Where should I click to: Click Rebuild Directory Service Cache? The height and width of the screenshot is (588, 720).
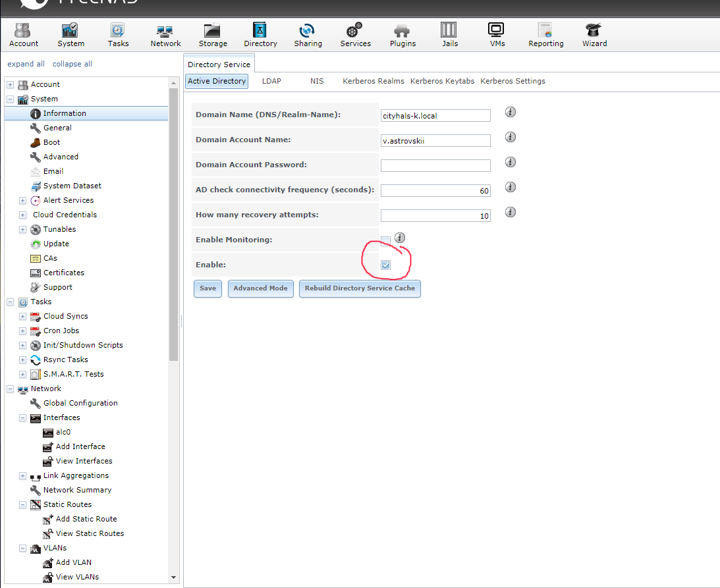click(x=360, y=288)
